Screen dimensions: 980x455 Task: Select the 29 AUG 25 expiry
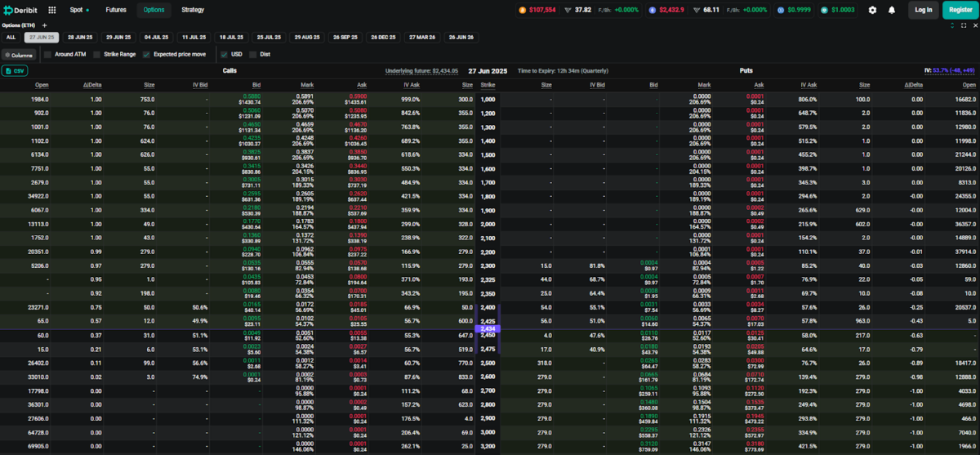pyautogui.click(x=307, y=38)
